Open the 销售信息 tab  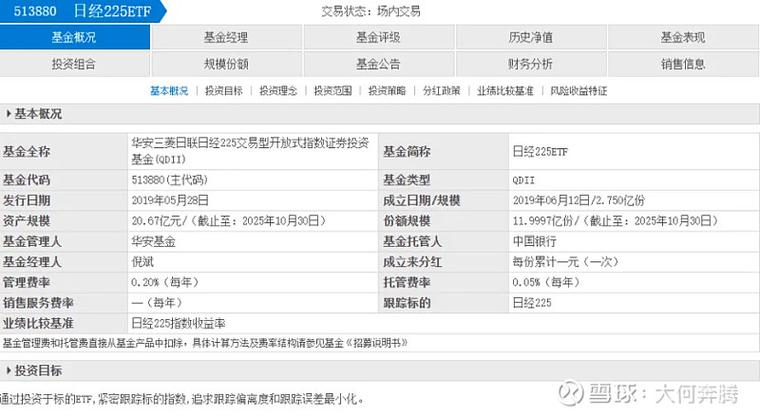coord(683,64)
